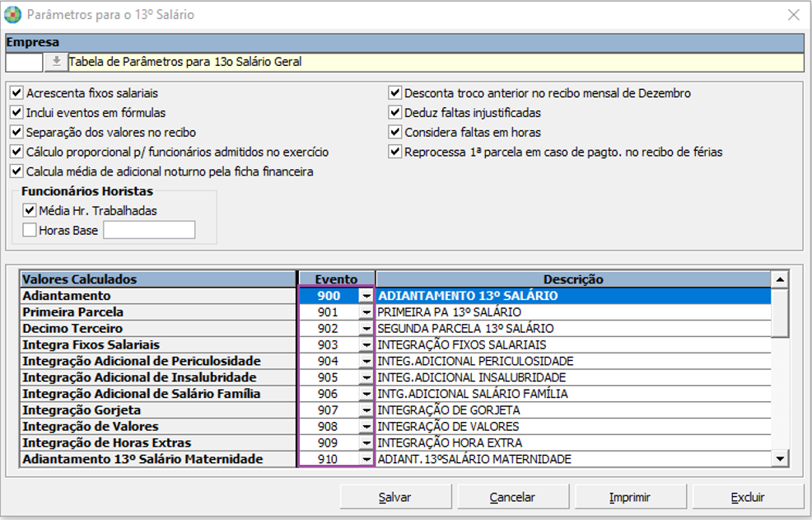Viewport: 812px width, 520px height.
Task: Click the table scrollbar up arrow
Action: [x=780, y=280]
